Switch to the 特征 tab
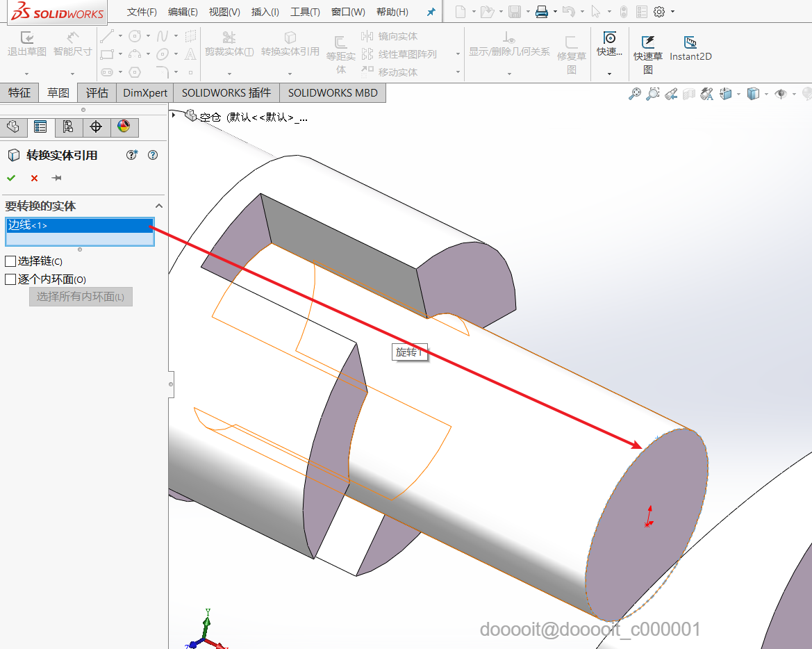Viewport: 812px width, 649px height. [x=19, y=92]
